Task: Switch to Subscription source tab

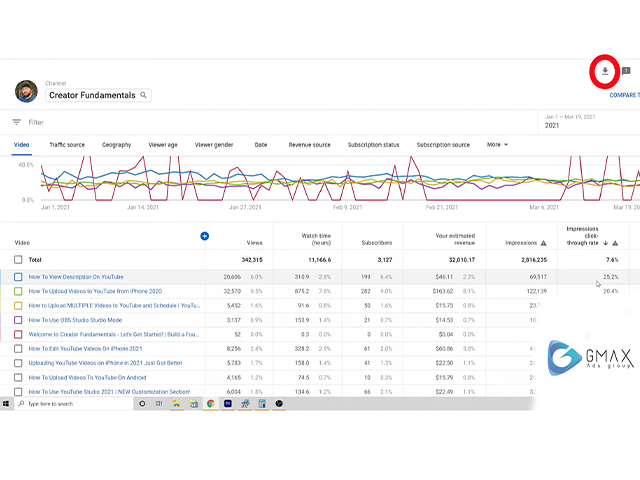Action: [x=443, y=145]
